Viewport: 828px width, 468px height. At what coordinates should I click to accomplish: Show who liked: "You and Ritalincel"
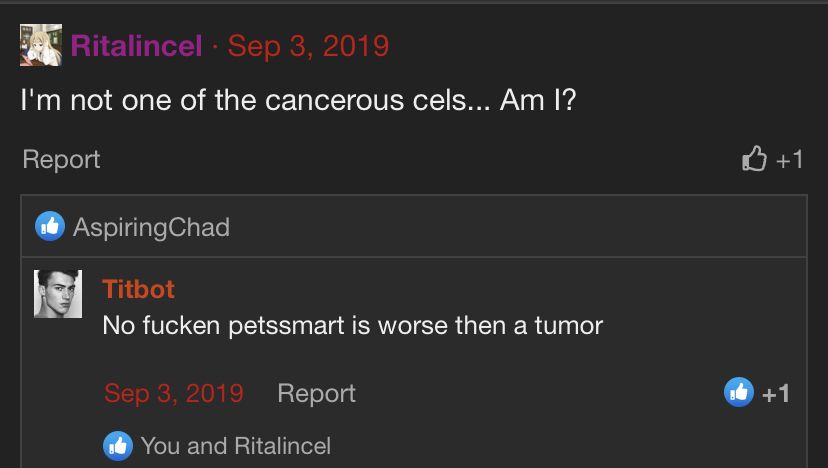coord(235,445)
